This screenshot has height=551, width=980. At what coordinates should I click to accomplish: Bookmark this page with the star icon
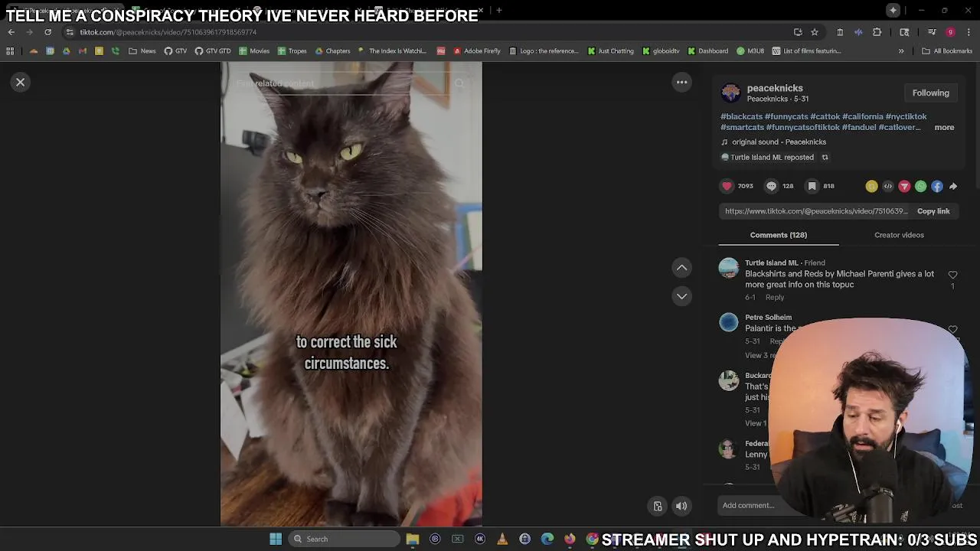pyautogui.click(x=815, y=32)
